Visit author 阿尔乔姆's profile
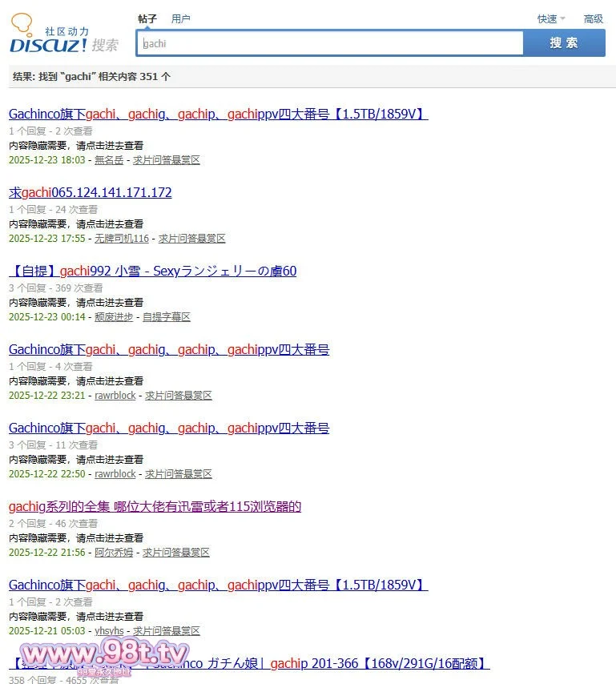This screenshot has width=616, height=684. coord(114,553)
